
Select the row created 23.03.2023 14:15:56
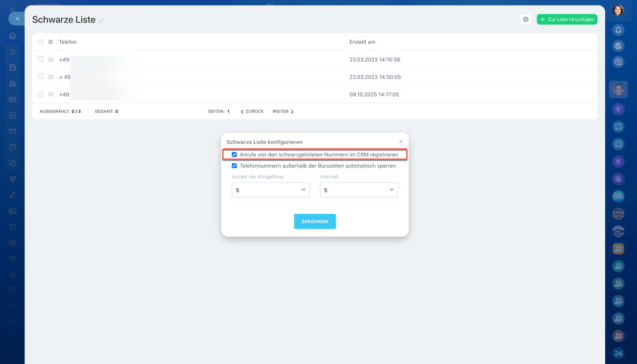click(x=40, y=59)
